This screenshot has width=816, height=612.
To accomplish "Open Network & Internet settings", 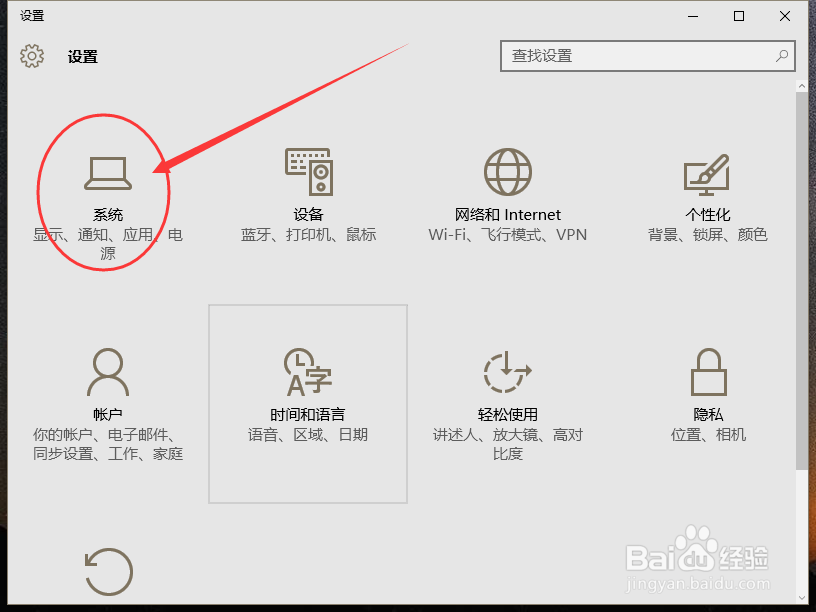I will click(x=508, y=190).
